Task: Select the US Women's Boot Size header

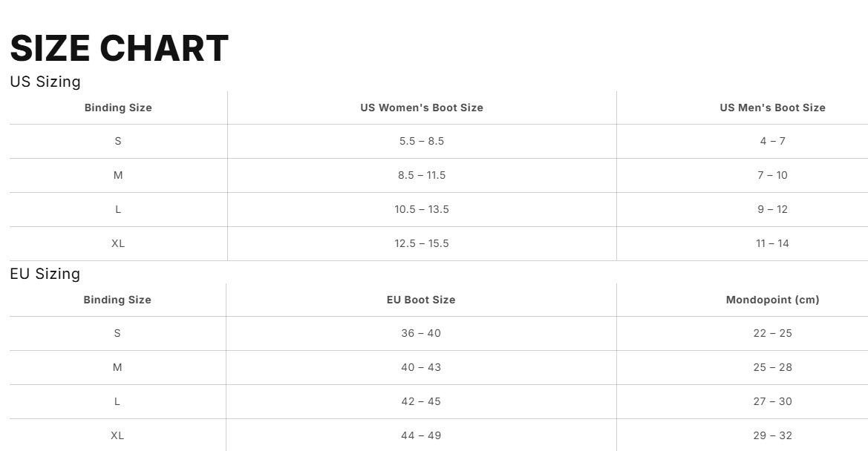Action: point(422,108)
